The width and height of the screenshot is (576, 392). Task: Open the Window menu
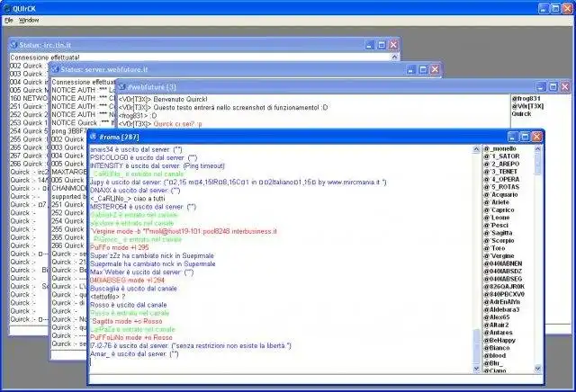29,20
